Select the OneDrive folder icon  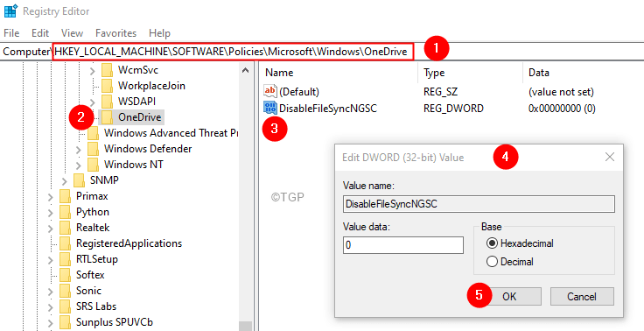click(x=108, y=117)
